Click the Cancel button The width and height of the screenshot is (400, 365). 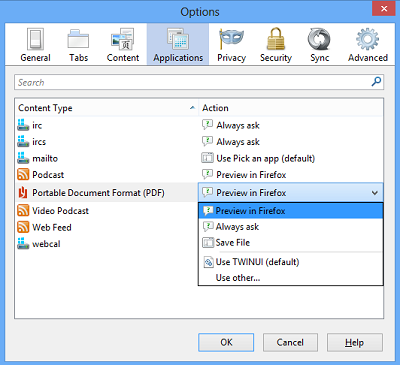coord(290,342)
